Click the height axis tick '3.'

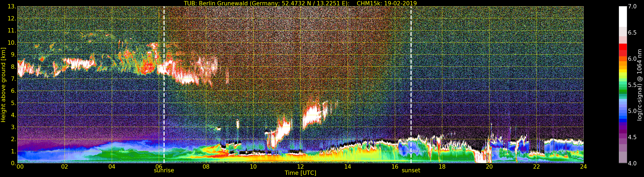tap(14, 127)
